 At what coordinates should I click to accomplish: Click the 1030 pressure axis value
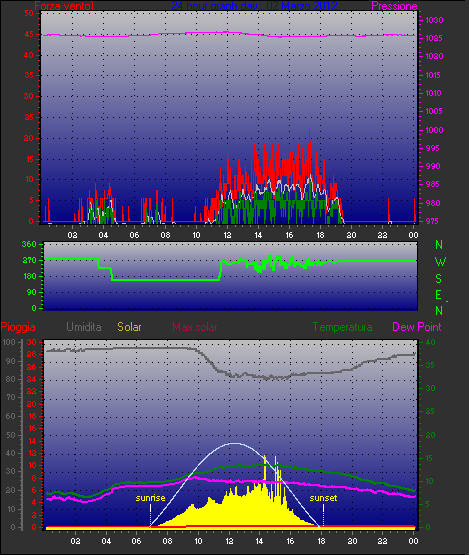(x=434, y=20)
